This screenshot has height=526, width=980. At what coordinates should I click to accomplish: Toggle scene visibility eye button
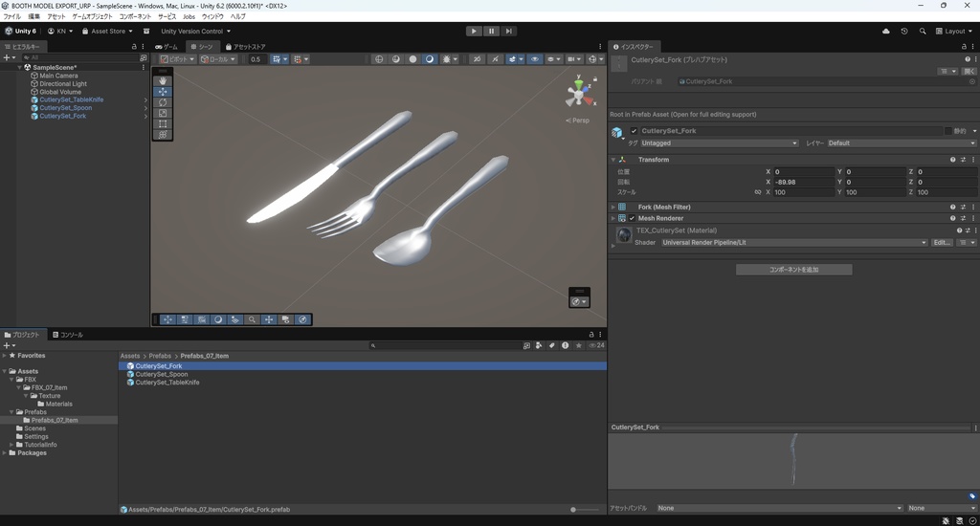pos(534,59)
